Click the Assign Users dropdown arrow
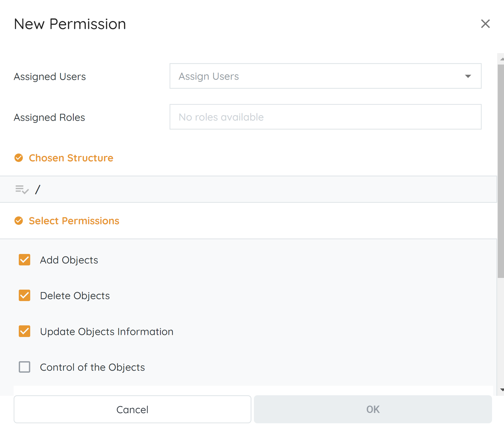This screenshot has width=504, height=432. coord(468,76)
